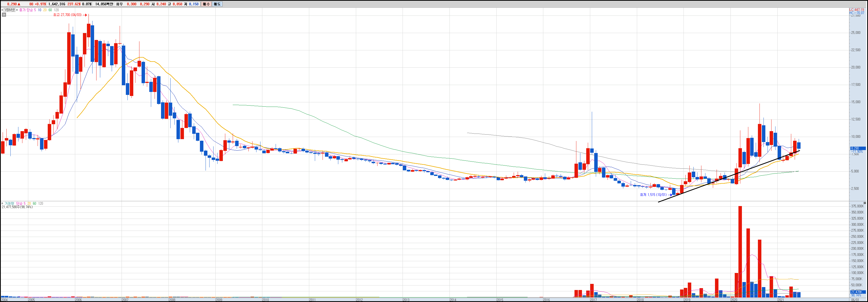Click the 2006 year label on time axis
868x302 pixels.
click(x=78, y=300)
